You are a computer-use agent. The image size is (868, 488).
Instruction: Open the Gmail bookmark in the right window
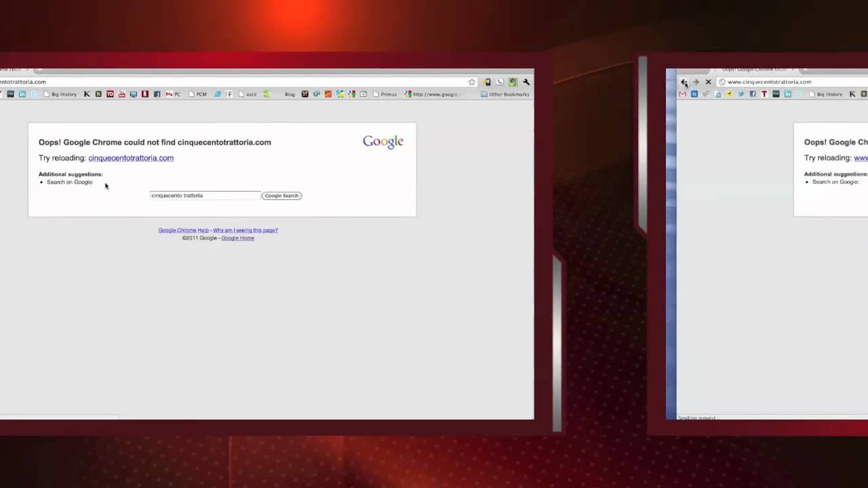(682, 94)
